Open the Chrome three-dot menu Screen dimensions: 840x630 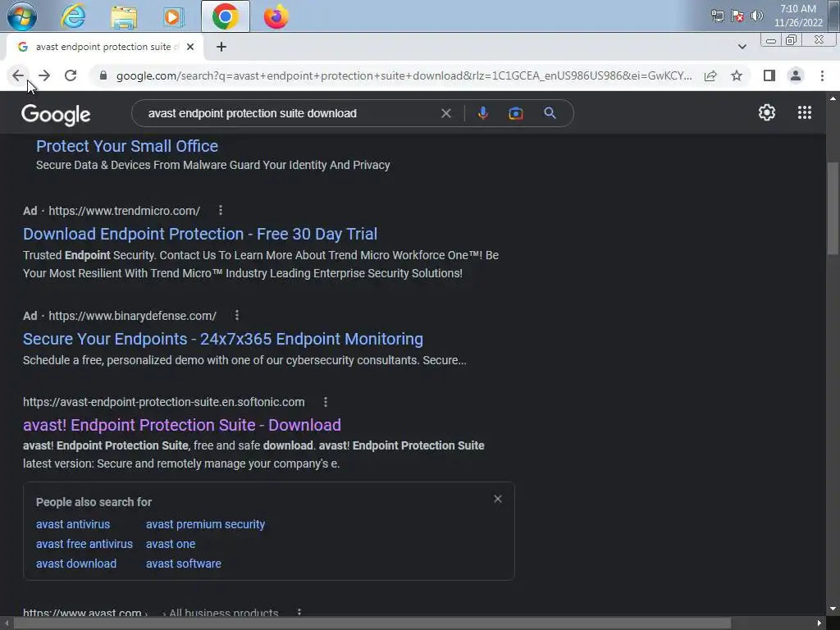point(822,75)
